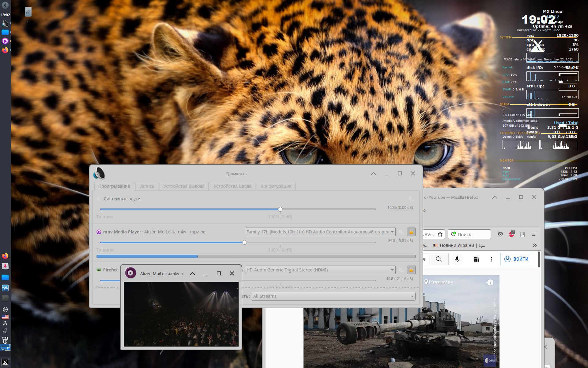The width and height of the screenshot is (588, 368).
Task: Click the Adblock Plus extension icon
Action: point(511,234)
